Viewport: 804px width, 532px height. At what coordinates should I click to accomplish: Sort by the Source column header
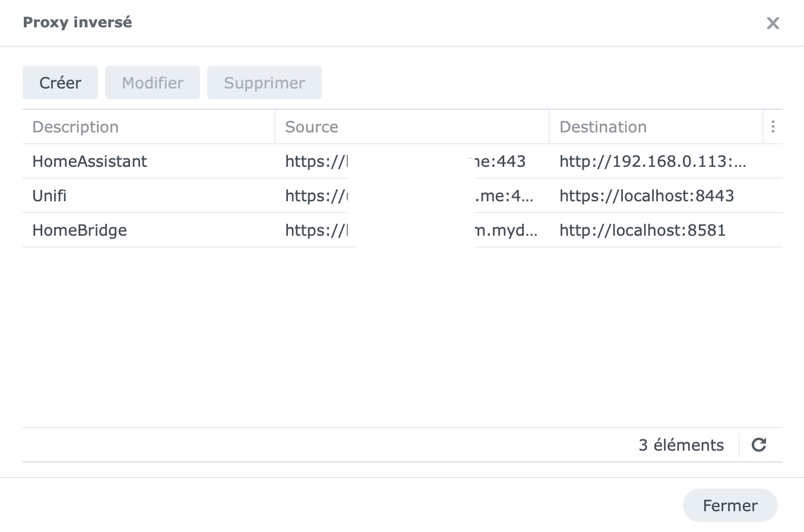[x=312, y=126]
